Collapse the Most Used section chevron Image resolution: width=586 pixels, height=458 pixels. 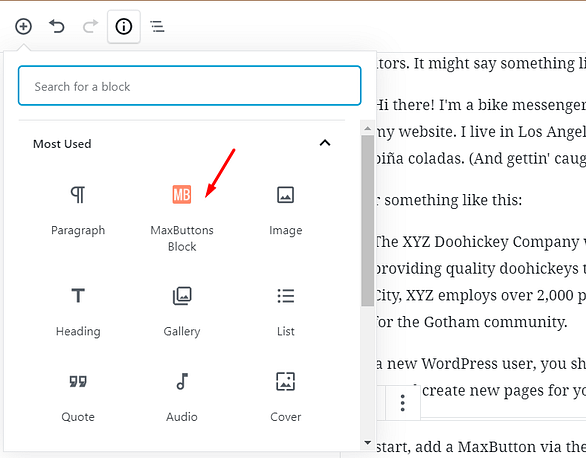(325, 143)
